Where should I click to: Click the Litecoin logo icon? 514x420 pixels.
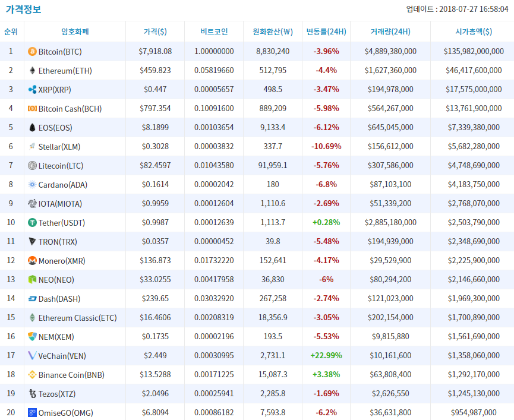(32, 165)
